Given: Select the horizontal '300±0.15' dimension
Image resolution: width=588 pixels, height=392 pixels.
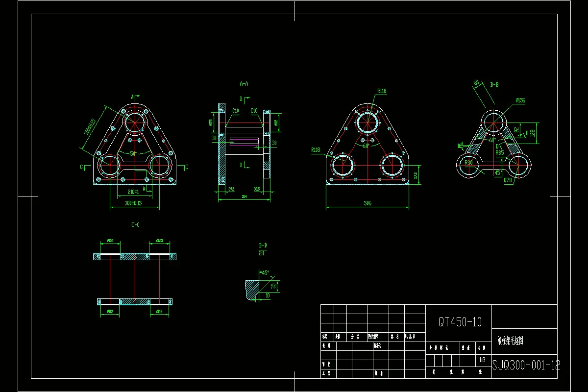Looking at the screenshot, I should point(133,203).
